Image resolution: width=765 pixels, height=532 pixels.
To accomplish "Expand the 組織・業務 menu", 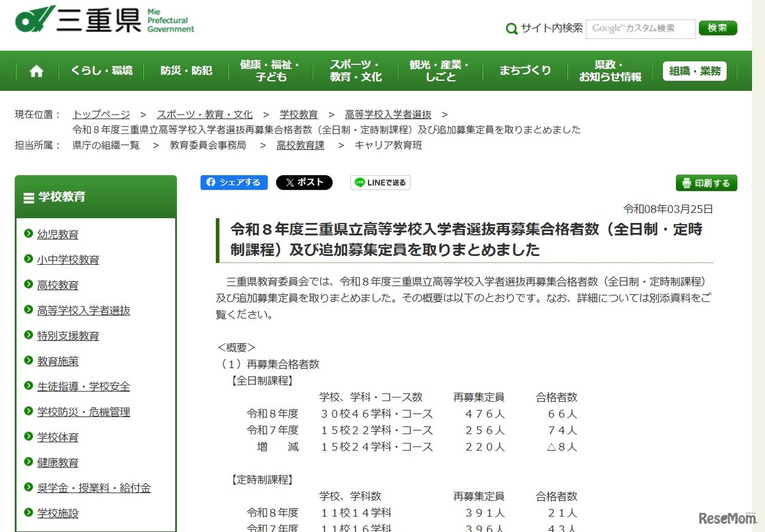I will (x=694, y=71).
